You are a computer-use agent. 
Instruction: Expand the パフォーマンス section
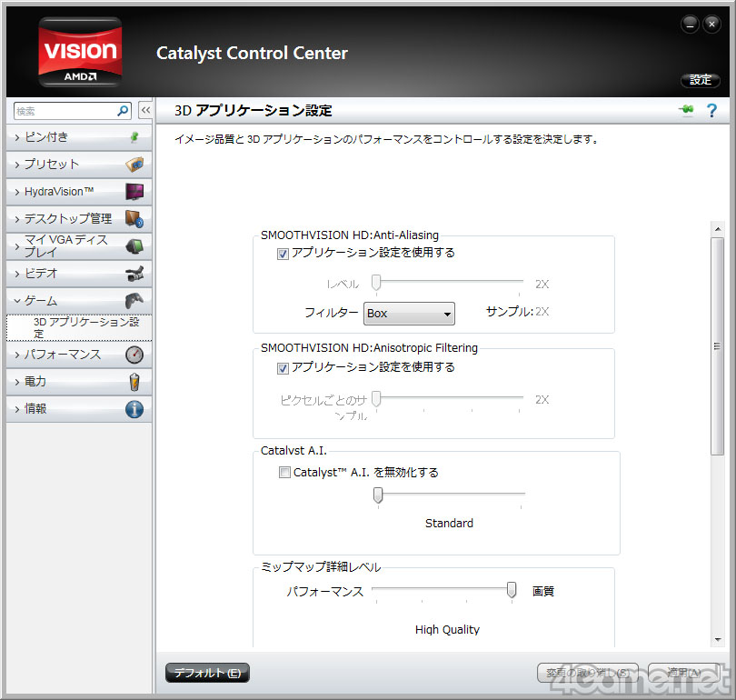(79, 355)
